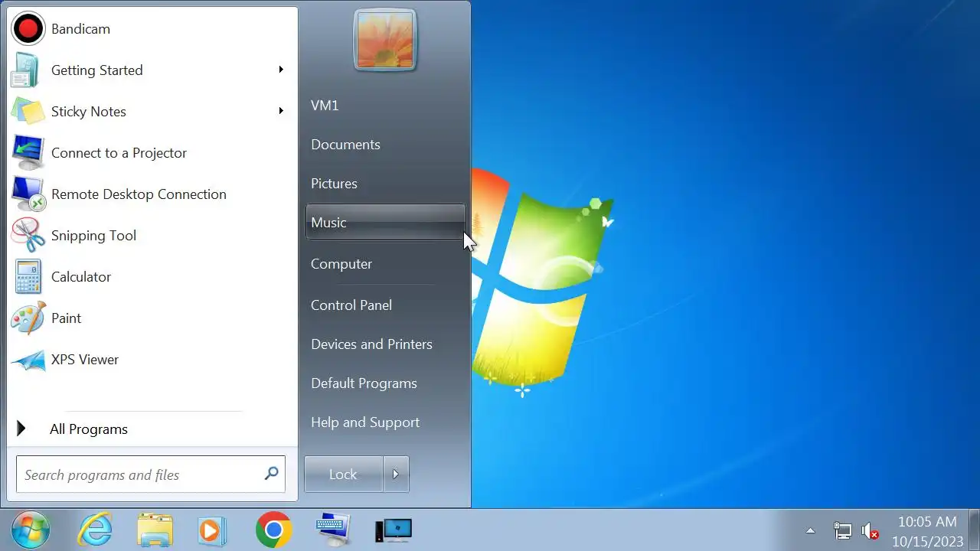
Task: Open Documents from the Start menu
Action: [385, 145]
